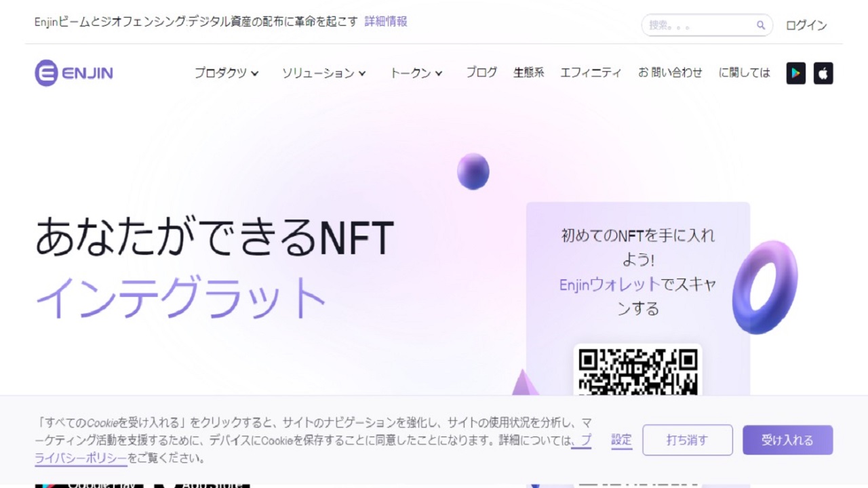Go to the ブログ section
Viewport: 868px width, 488px height.
point(481,73)
